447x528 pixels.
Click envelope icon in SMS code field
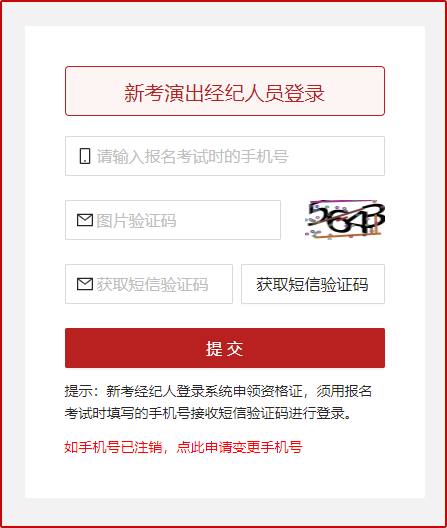click(85, 284)
